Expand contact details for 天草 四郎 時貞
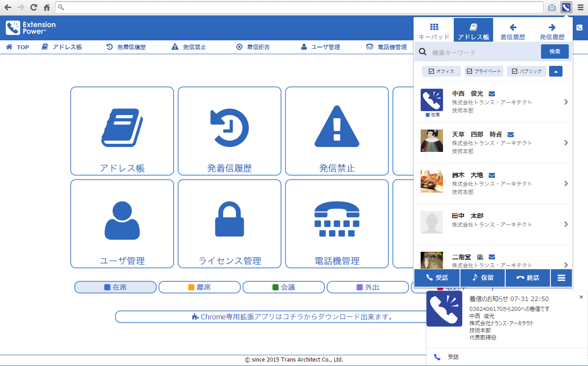The width and height of the screenshot is (588, 366). pyautogui.click(x=566, y=143)
